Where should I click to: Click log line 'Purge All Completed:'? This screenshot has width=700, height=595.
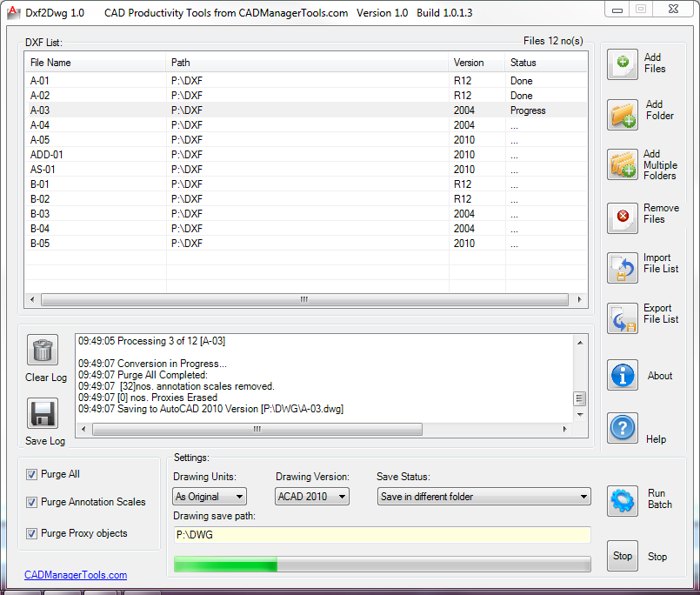pos(143,375)
